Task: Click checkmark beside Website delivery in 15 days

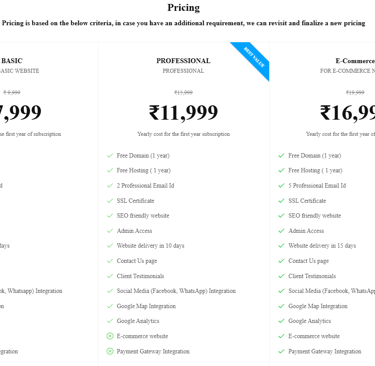Action: point(281,246)
